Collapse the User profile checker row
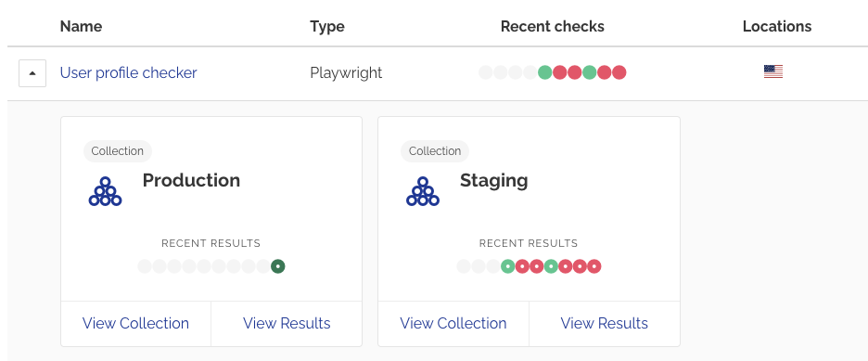Viewport: 868px width, 361px height. (32, 73)
